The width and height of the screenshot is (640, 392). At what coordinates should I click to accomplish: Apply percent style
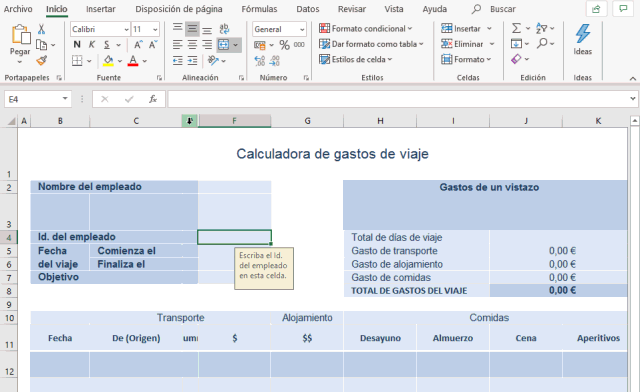coord(284,45)
